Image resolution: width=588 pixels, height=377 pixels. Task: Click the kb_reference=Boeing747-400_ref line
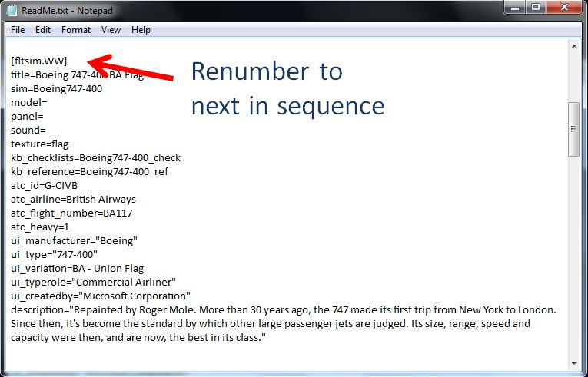coord(90,172)
